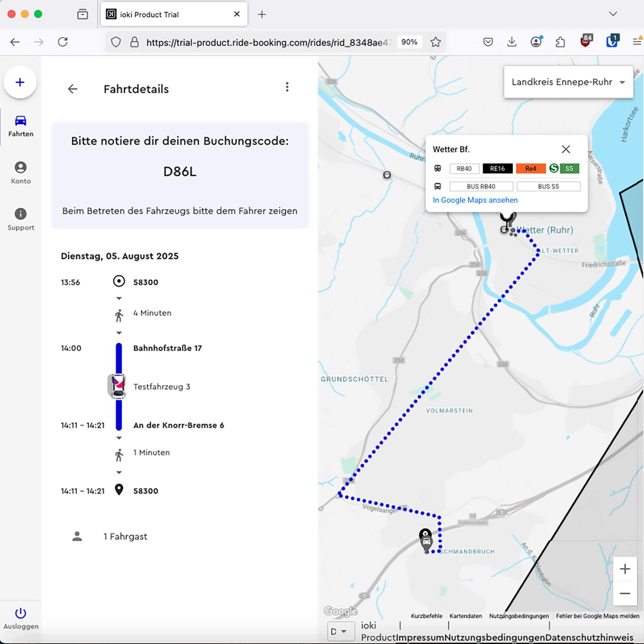Viewport: 644px width, 644px height.
Task: Click the browser forward arrow
Action: click(39, 42)
